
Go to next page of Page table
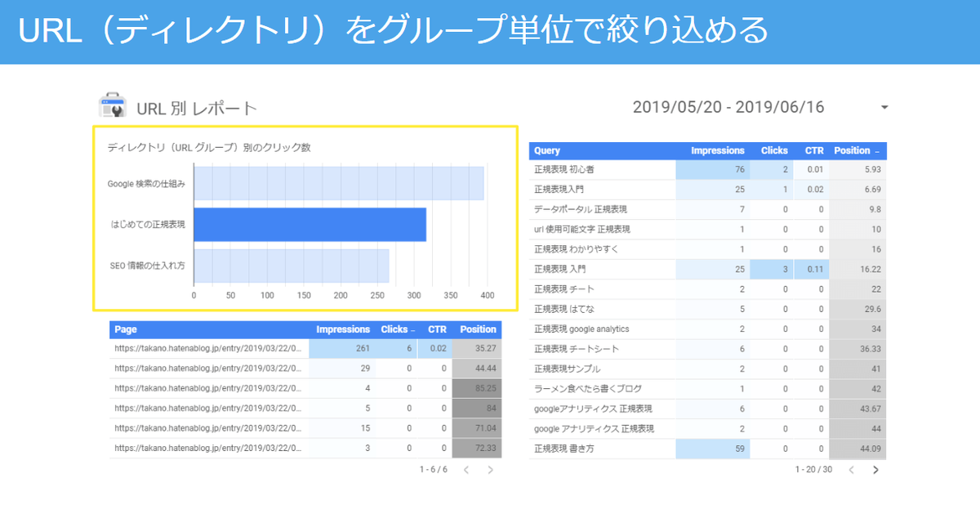click(490, 470)
